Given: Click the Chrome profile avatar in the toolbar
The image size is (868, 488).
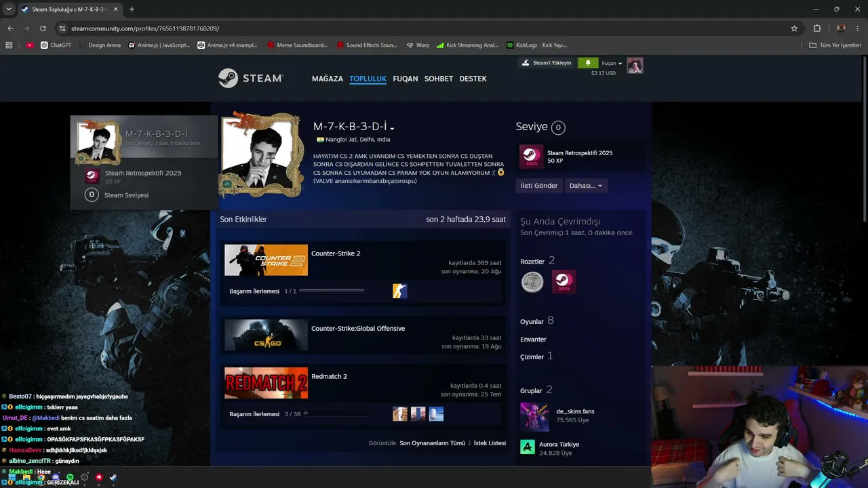Looking at the screenshot, I should pyautogui.click(x=841, y=28).
